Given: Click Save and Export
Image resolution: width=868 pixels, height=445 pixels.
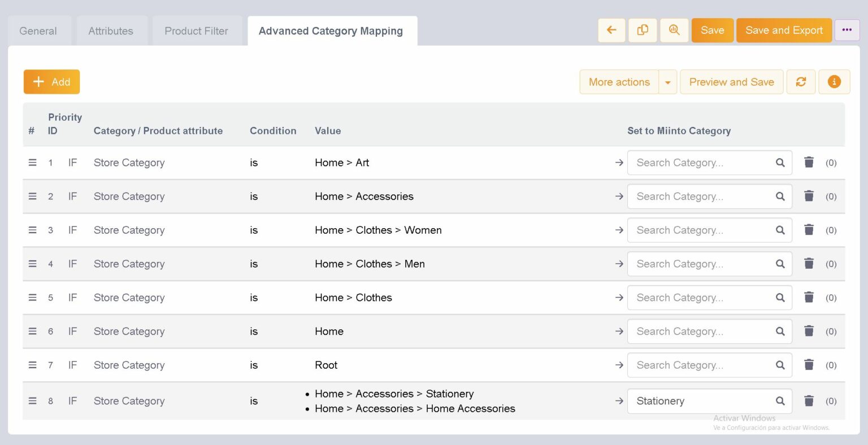Looking at the screenshot, I should point(784,30).
